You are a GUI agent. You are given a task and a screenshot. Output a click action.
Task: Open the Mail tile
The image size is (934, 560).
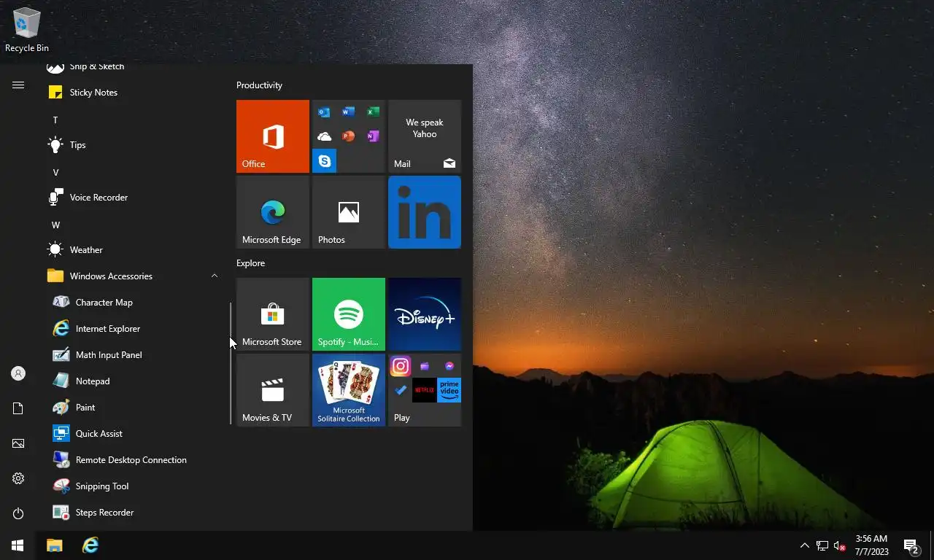point(425,136)
